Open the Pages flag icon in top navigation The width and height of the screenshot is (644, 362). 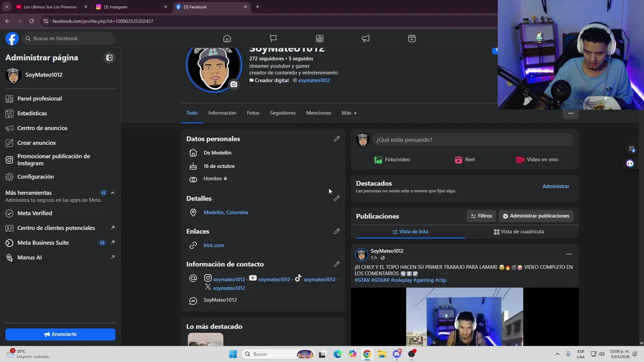pyautogui.click(x=273, y=39)
